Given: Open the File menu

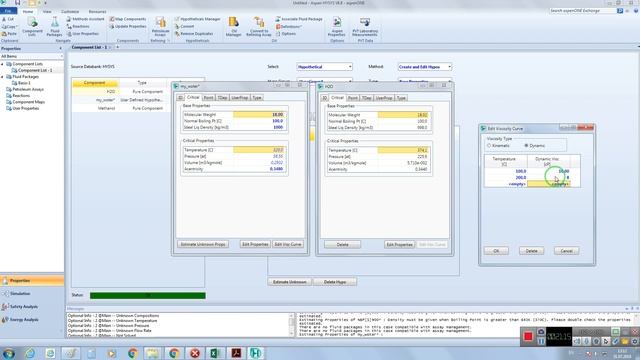Looking at the screenshot, I should 8,11.
